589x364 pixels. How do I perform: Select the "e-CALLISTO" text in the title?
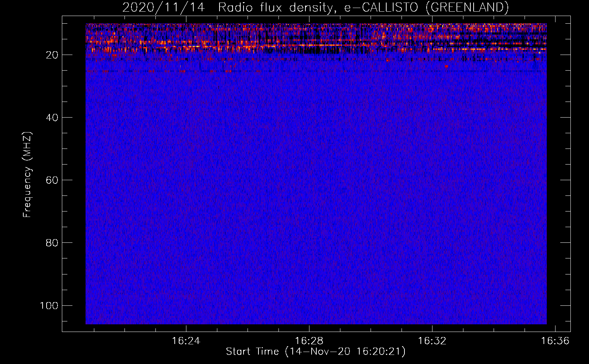(381, 8)
